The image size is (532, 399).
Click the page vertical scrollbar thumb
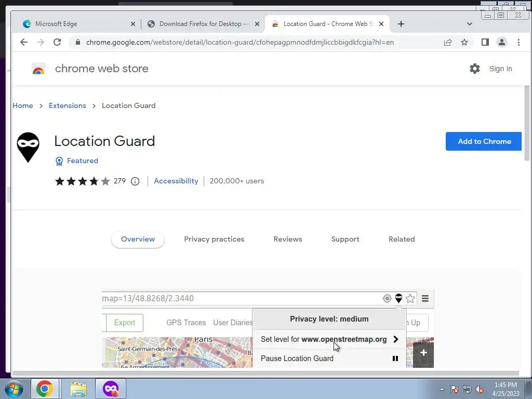(527, 123)
